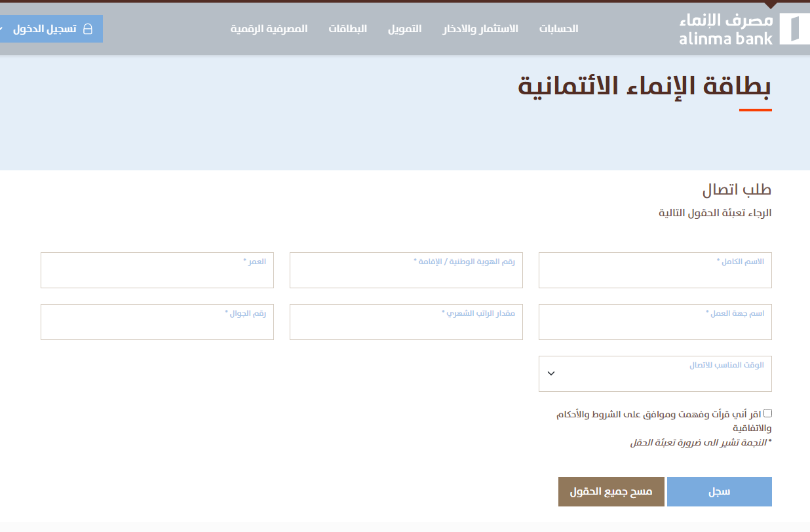The width and height of the screenshot is (810, 532).
Task: Open the البطاقات menu
Action: coord(347,29)
